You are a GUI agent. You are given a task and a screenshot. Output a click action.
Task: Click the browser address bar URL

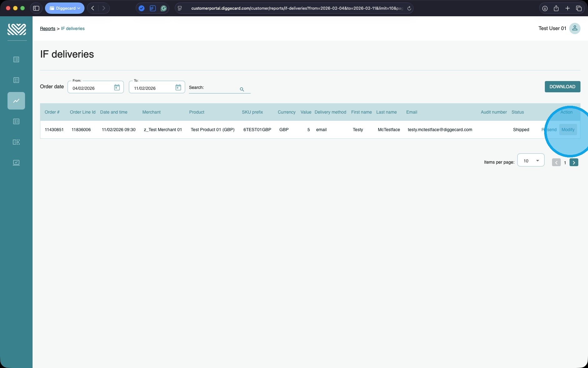click(x=297, y=8)
